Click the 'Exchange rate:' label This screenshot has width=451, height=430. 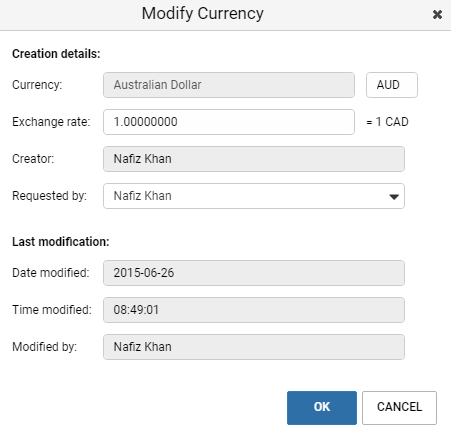(51, 122)
